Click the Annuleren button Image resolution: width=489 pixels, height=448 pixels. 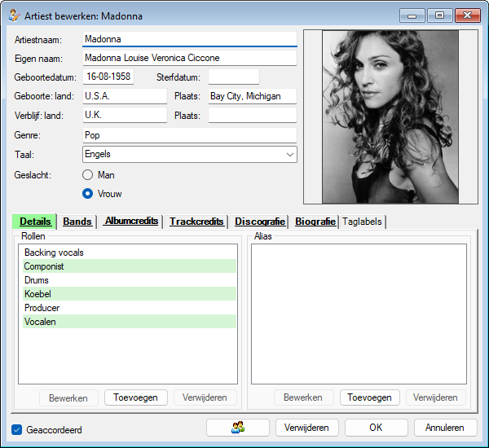[x=445, y=428]
